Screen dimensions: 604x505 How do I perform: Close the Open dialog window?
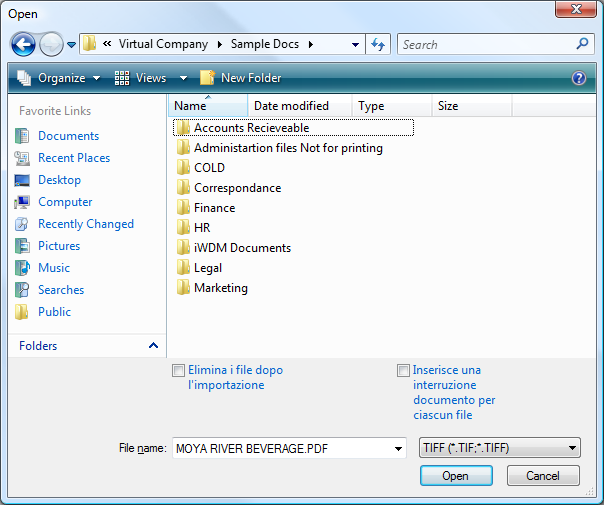click(576, 8)
